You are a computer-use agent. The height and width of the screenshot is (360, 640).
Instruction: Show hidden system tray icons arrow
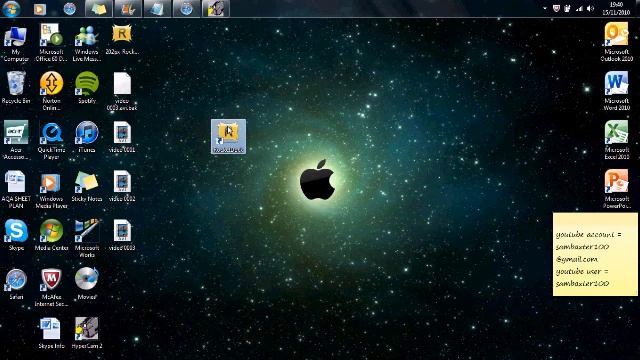coord(544,9)
